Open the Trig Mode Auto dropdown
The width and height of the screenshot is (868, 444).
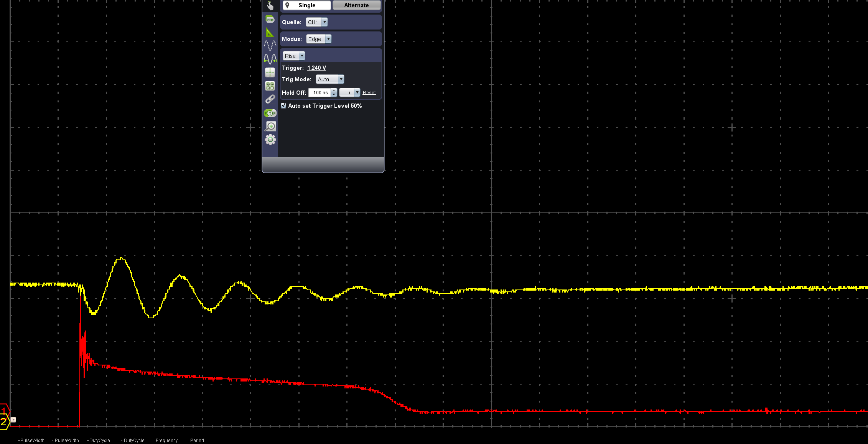coord(341,79)
